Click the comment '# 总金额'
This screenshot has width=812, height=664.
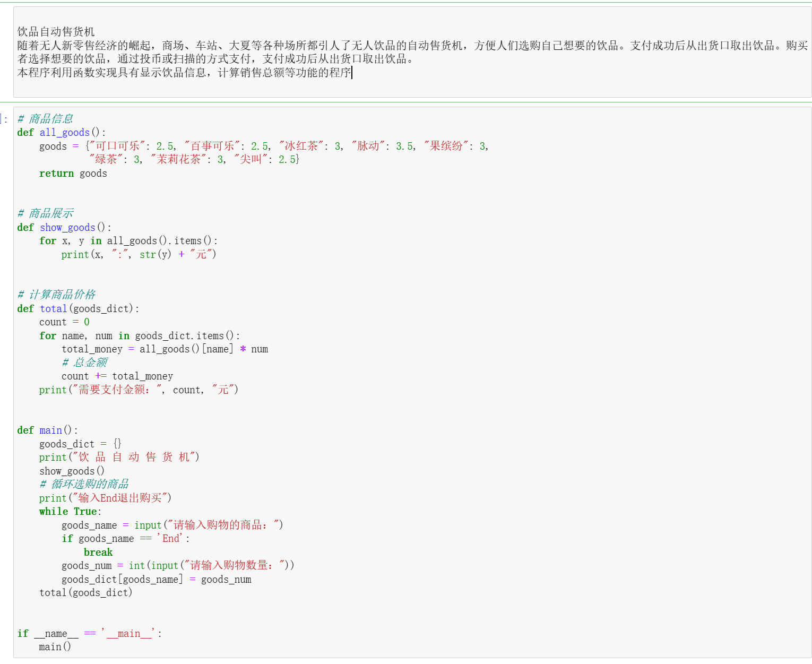click(84, 363)
